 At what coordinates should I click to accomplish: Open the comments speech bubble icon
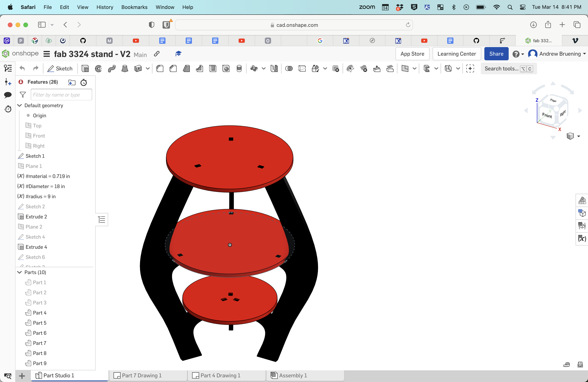pos(8,95)
